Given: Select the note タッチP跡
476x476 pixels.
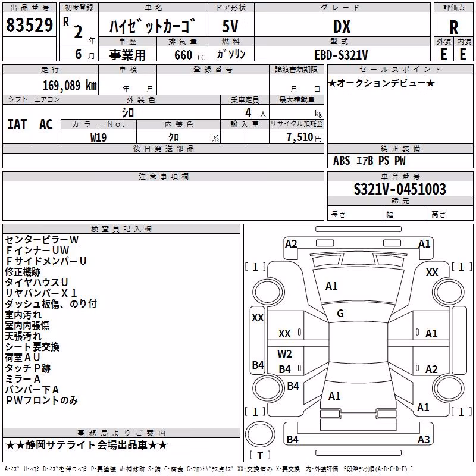Looking at the screenshot, I should click(27, 368).
